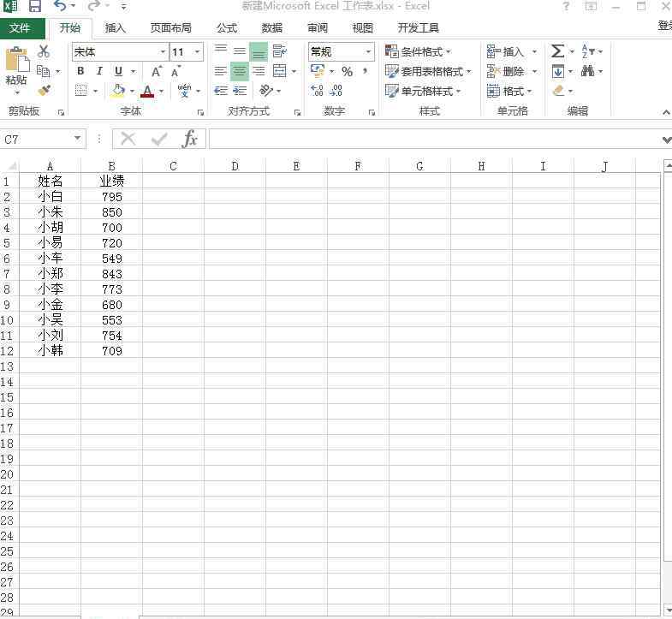The image size is (672, 619).
Task: Click the Wrap Text icon
Action: tap(279, 51)
